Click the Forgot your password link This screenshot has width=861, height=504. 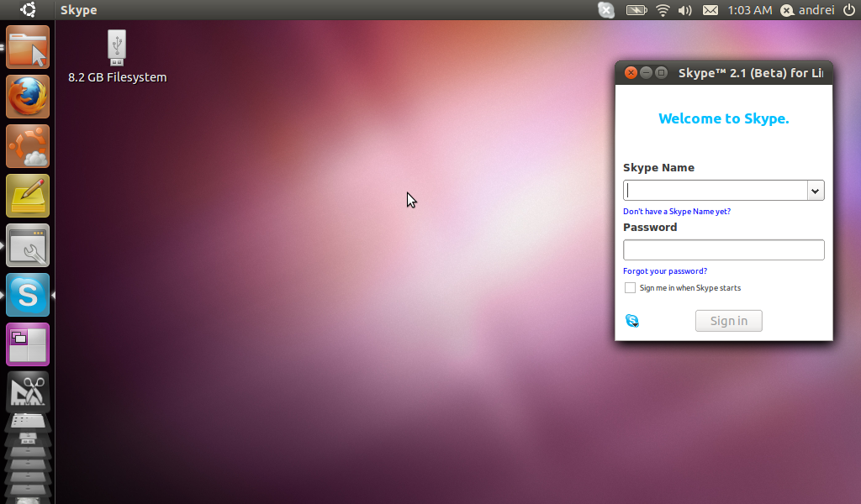click(665, 271)
